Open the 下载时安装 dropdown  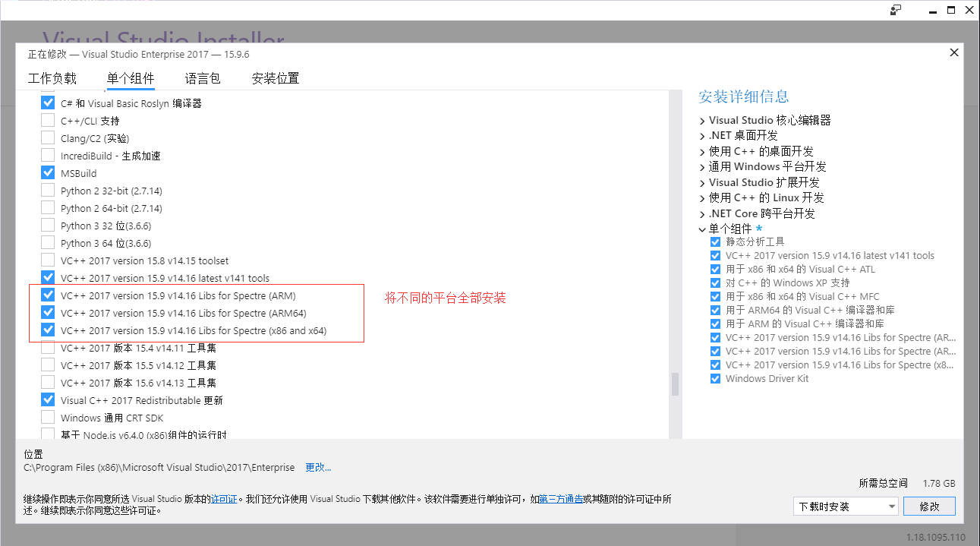tap(846, 507)
